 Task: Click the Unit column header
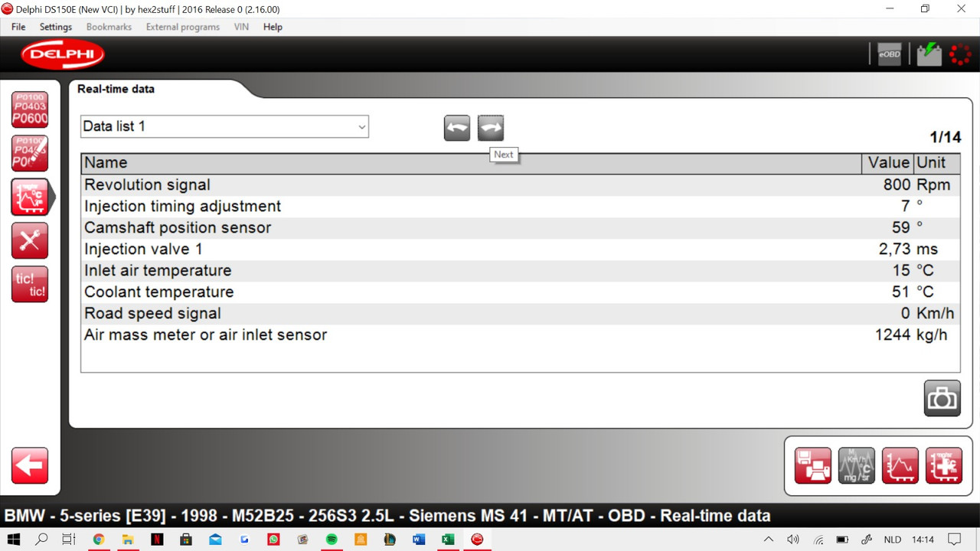pos(936,163)
